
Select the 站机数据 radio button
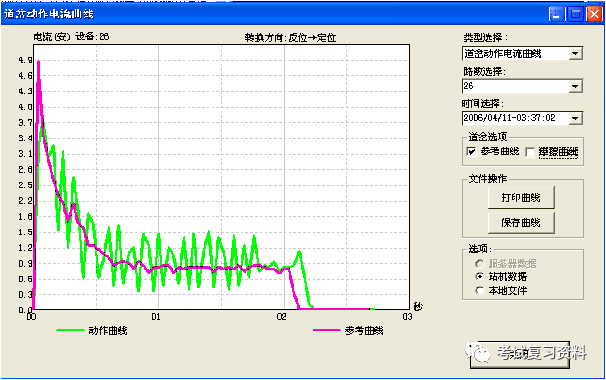pos(480,276)
